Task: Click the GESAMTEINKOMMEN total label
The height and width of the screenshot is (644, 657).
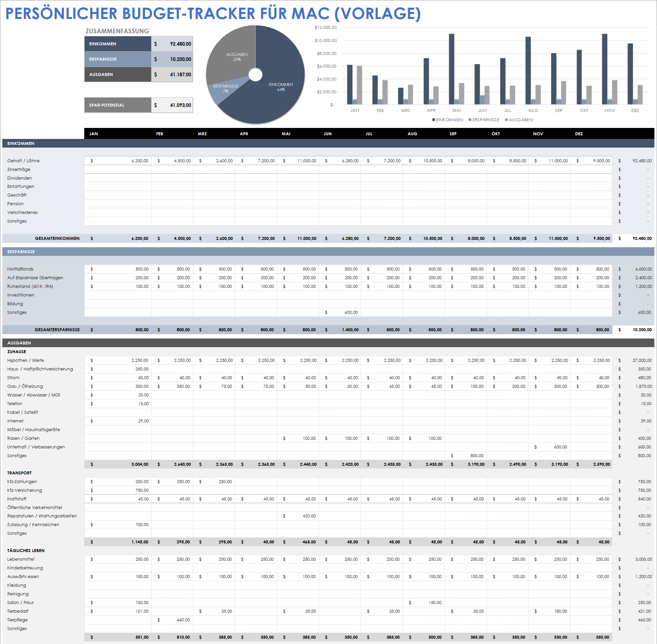Action: [x=57, y=239]
